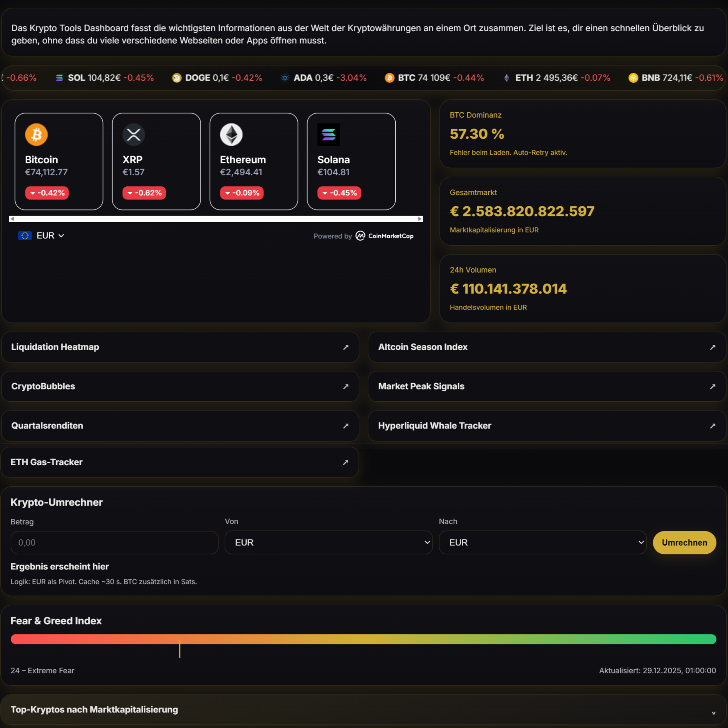Click the Betrag amount input field
The height and width of the screenshot is (728, 728).
114,542
